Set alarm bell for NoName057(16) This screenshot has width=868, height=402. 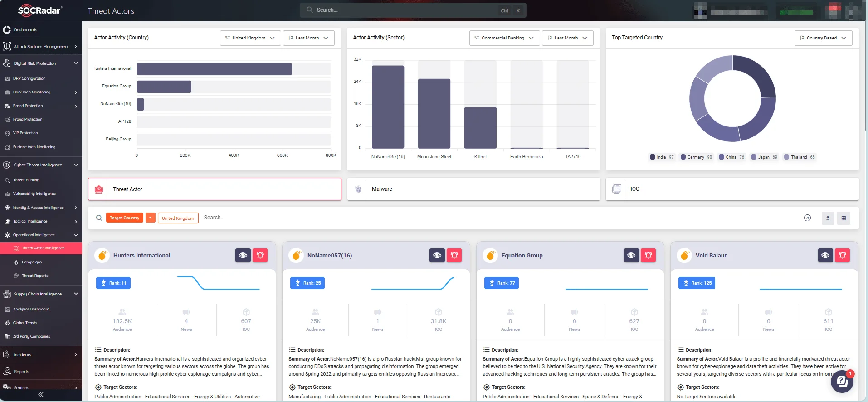[454, 255]
